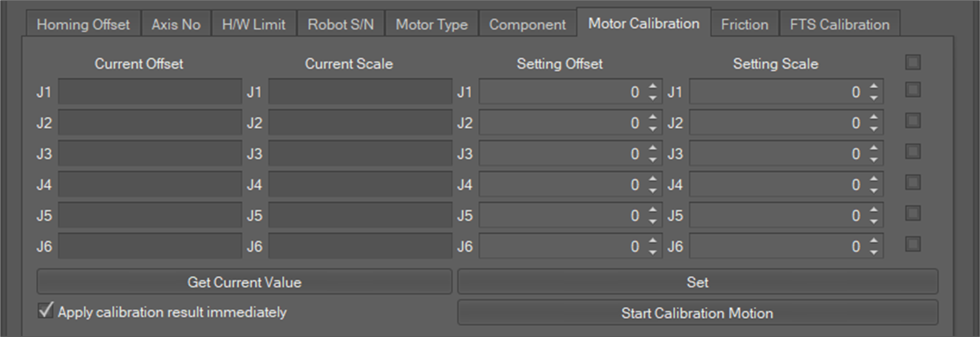
Task: Increase Setting Scale J2 with up arrow
Action: pyautogui.click(x=874, y=117)
